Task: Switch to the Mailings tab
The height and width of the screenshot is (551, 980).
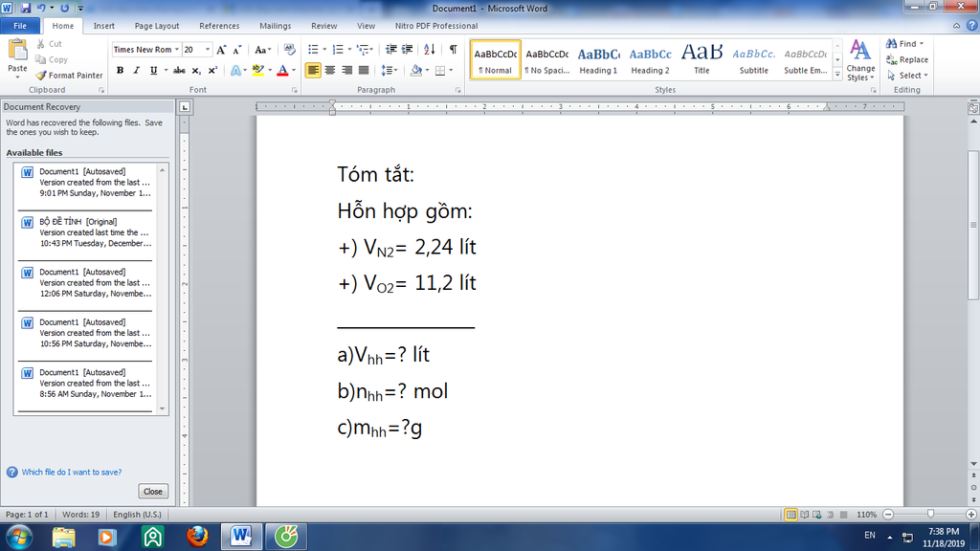Action: [x=275, y=26]
